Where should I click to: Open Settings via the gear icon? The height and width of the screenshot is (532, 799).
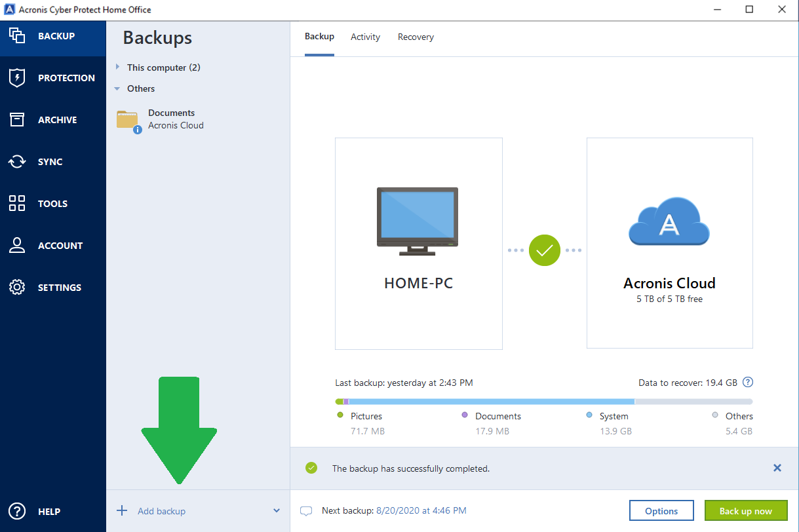point(17,288)
